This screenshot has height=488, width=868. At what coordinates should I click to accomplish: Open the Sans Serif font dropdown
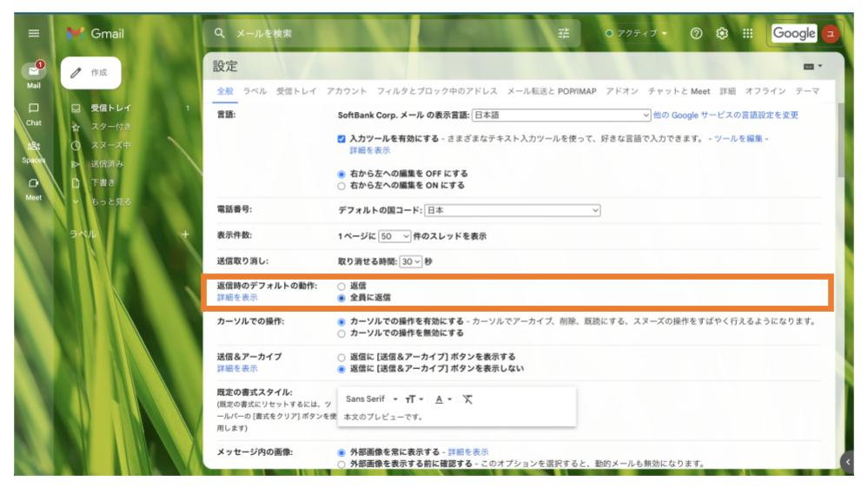pos(372,399)
